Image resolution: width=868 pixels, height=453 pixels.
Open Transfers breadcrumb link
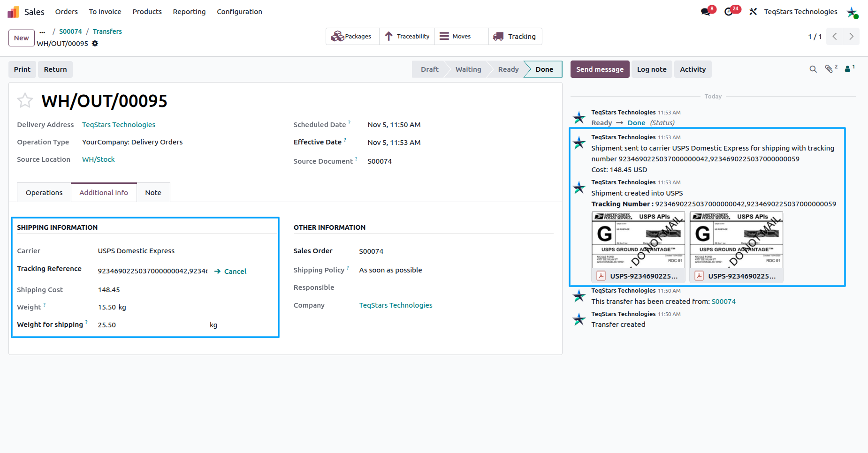107,31
